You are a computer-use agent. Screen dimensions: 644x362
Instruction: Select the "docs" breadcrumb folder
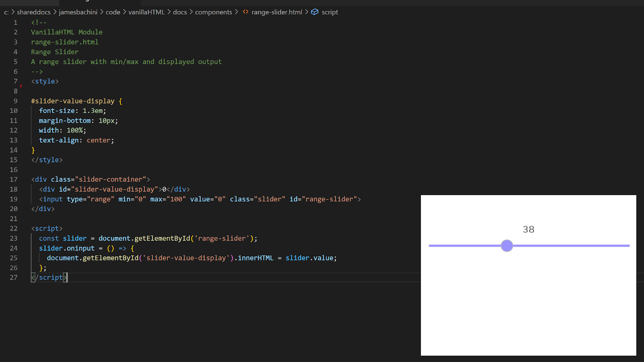(180, 12)
